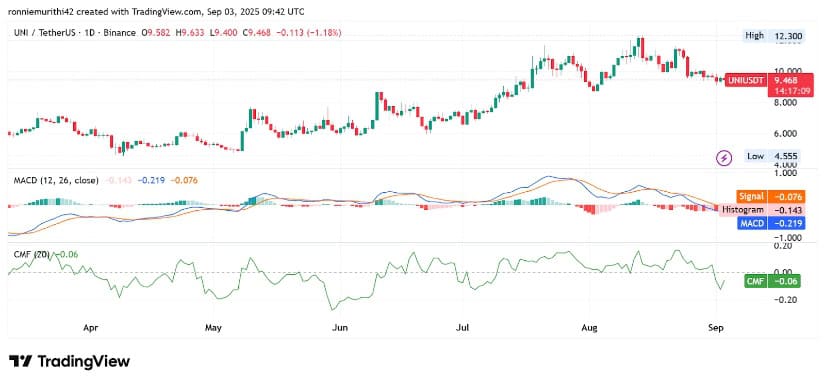
Task: Click the orange -0.076 legend value
Action: [x=184, y=180]
